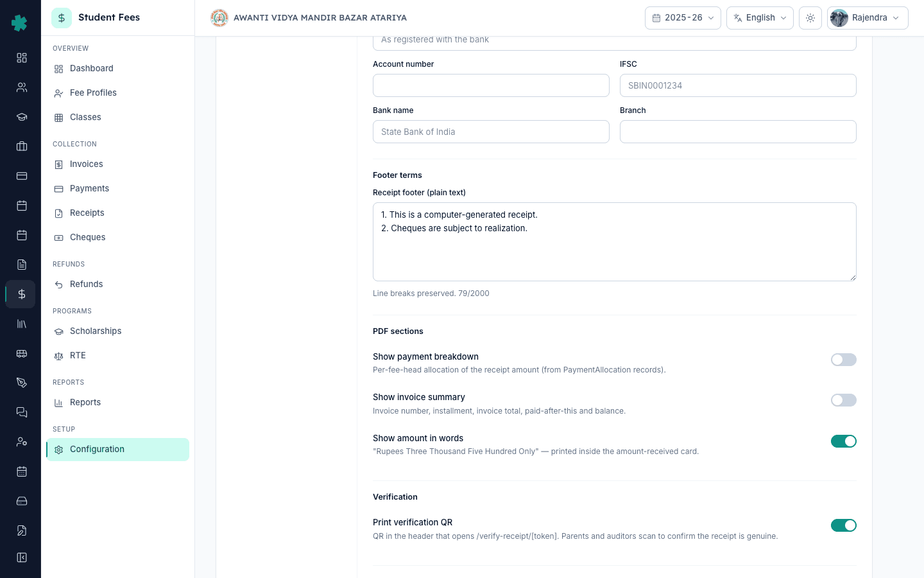Screen dimensions: 924x578
Task: Toggle light/dark theme with the sun icon
Action: (x=810, y=18)
